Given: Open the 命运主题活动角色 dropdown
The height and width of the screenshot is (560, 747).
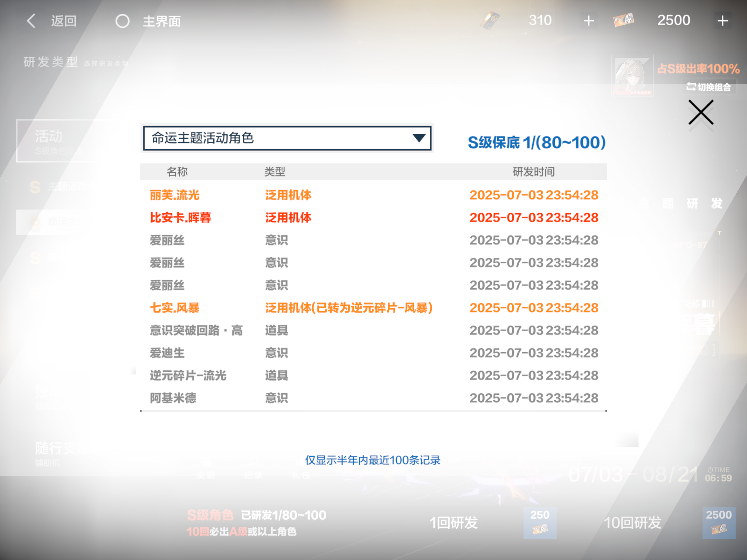Looking at the screenshot, I should pos(287,138).
